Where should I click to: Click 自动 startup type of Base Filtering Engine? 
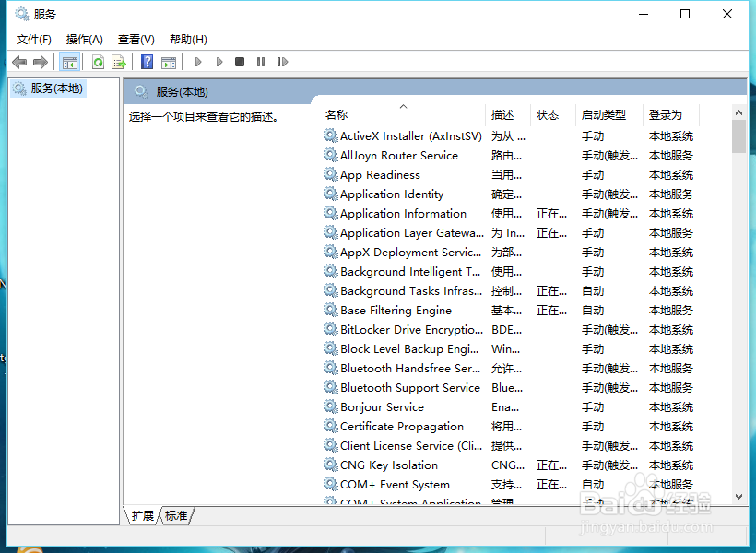593,310
